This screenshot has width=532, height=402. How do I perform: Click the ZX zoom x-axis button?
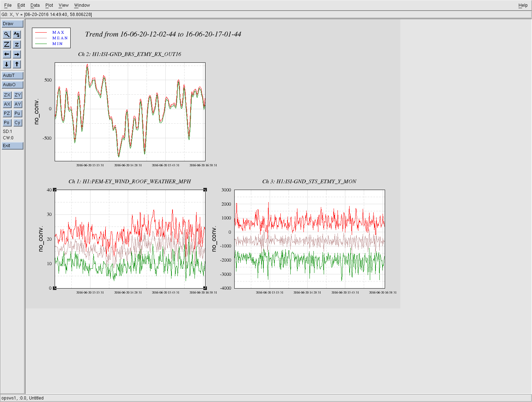point(7,95)
